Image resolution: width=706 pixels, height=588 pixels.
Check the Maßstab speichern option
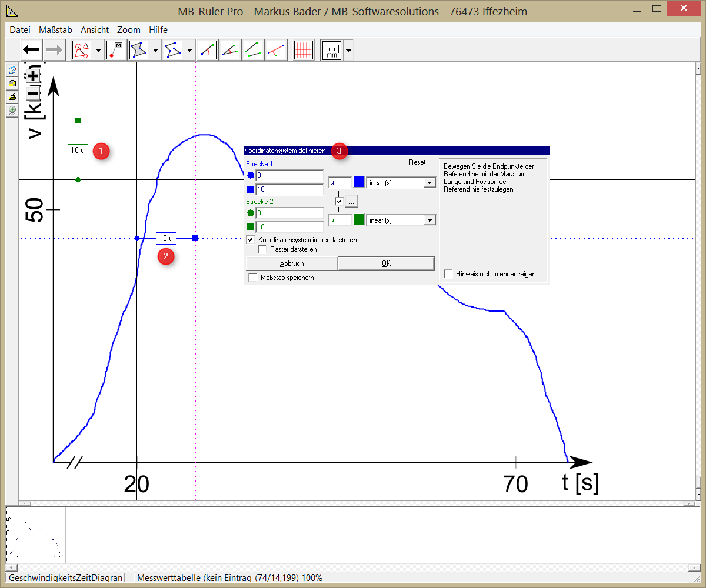point(253,278)
